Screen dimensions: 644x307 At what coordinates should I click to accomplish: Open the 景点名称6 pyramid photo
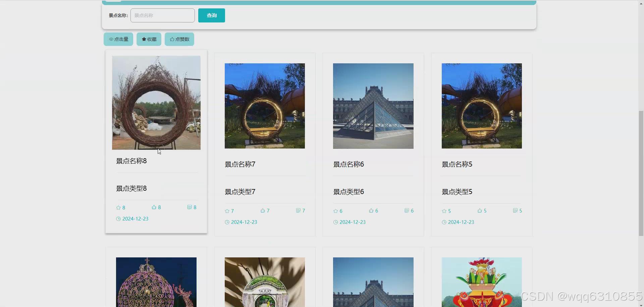tap(373, 106)
